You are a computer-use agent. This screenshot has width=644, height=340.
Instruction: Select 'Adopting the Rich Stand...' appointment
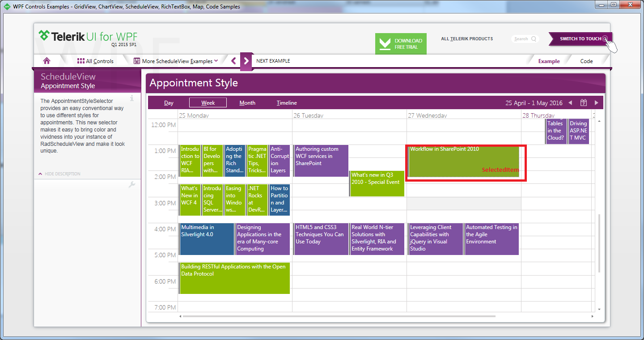[x=234, y=161]
